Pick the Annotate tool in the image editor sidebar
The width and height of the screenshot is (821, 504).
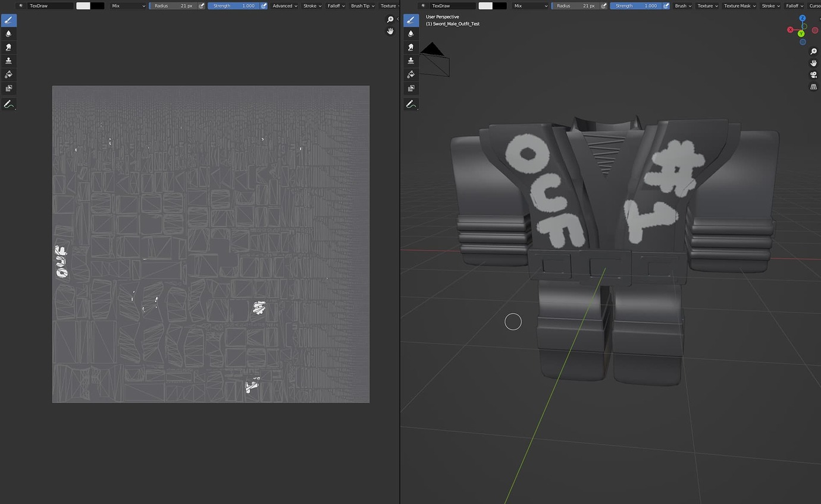click(8, 104)
